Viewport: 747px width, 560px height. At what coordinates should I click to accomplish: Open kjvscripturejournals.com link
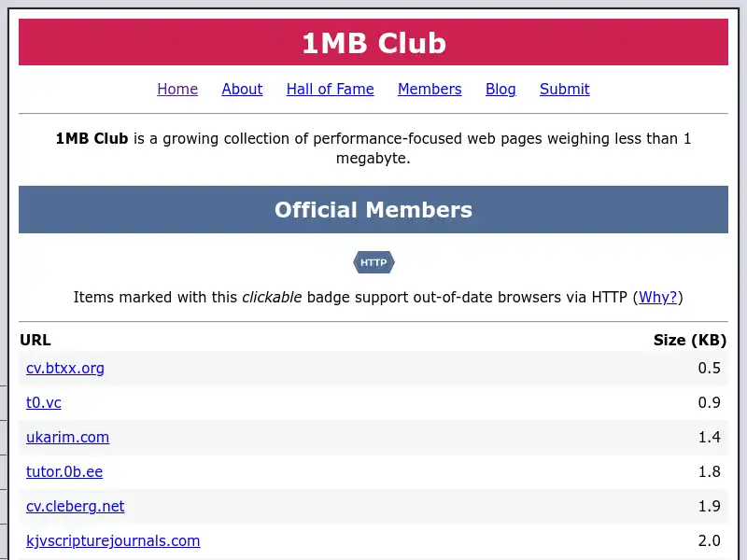[x=113, y=541]
